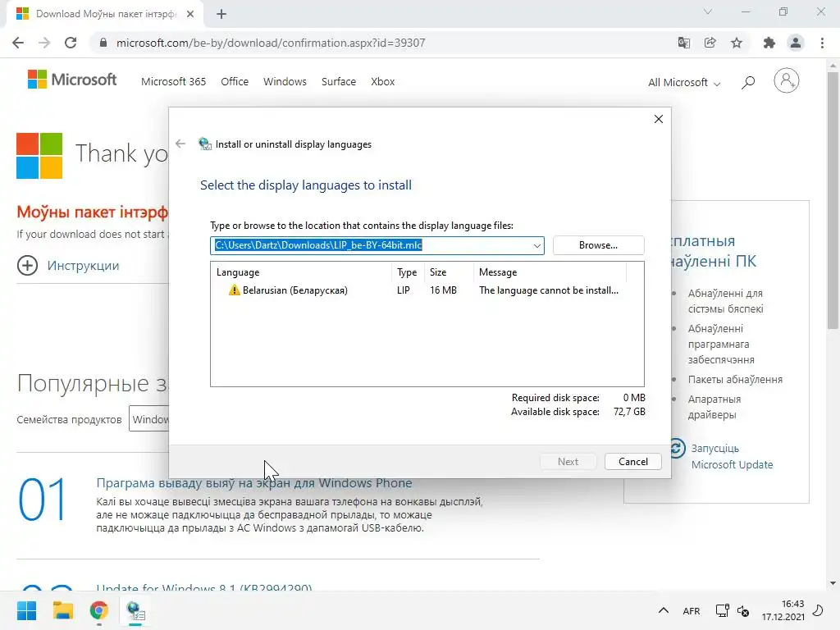Open network tray icon
The width and height of the screenshot is (840, 630).
click(x=722, y=610)
